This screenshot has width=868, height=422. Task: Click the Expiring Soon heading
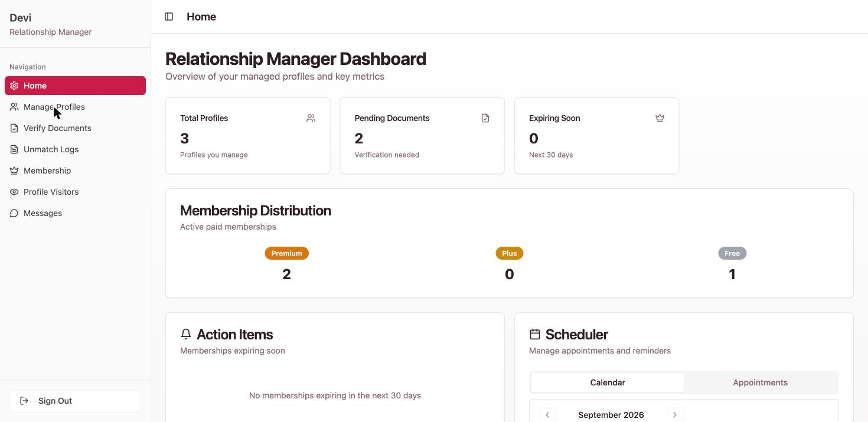coord(554,118)
